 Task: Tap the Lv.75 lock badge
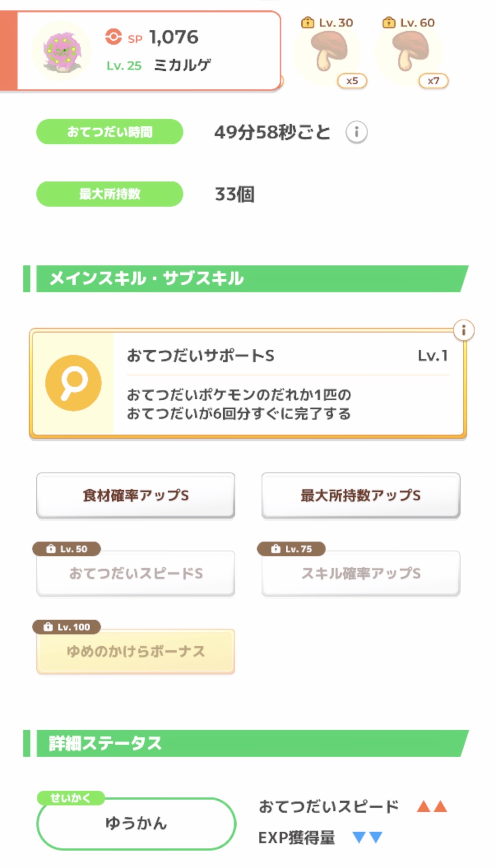(x=291, y=549)
